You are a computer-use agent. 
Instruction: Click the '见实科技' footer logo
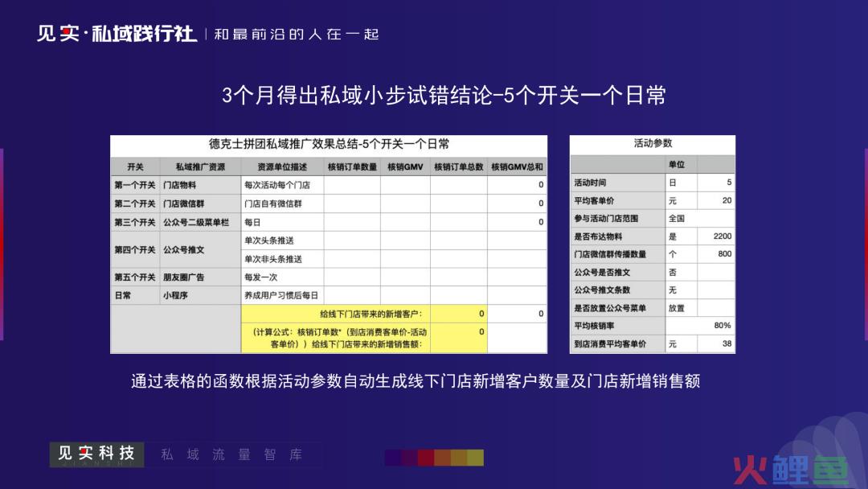click(97, 454)
